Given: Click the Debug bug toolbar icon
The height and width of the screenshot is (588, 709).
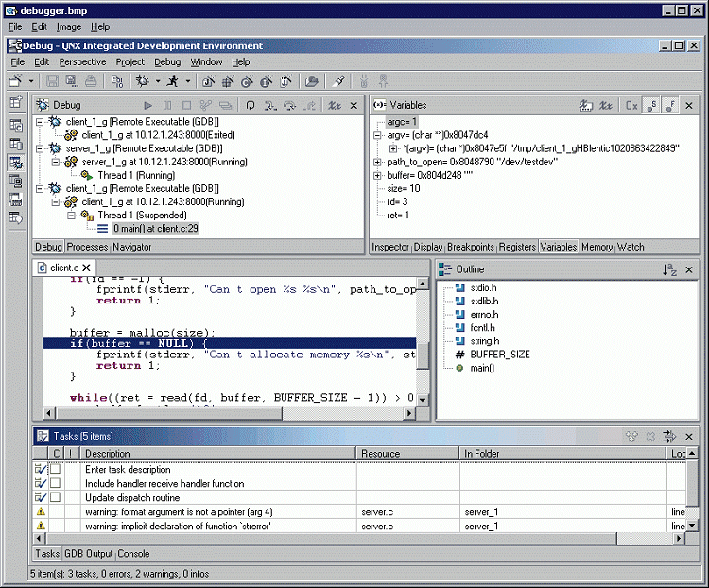Looking at the screenshot, I should pyautogui.click(x=143, y=81).
